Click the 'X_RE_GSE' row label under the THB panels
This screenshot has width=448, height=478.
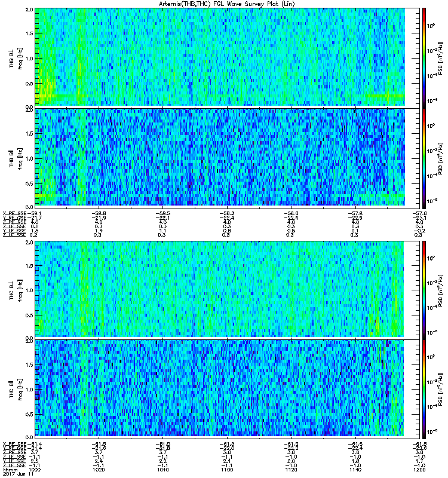click(x=14, y=213)
